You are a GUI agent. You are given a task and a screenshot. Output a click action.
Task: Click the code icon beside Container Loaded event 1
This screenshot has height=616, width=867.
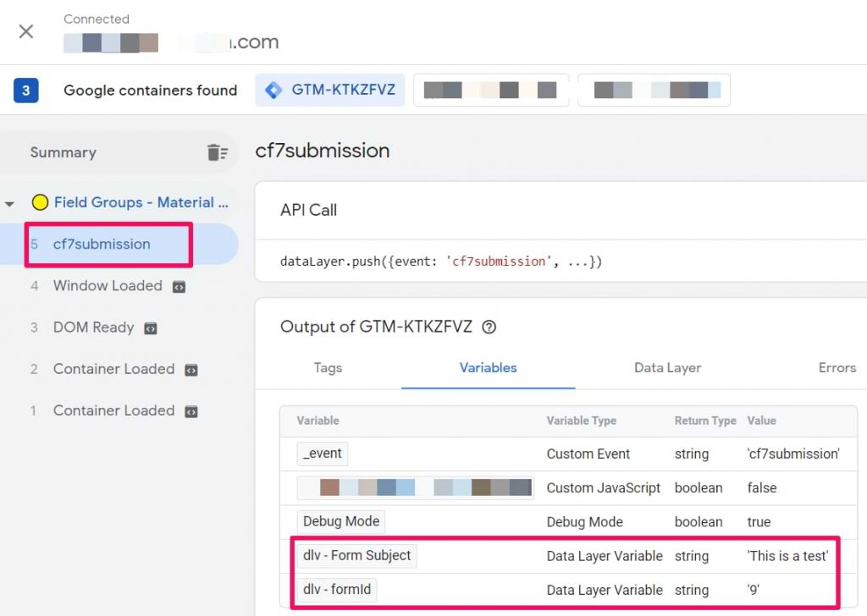point(191,411)
